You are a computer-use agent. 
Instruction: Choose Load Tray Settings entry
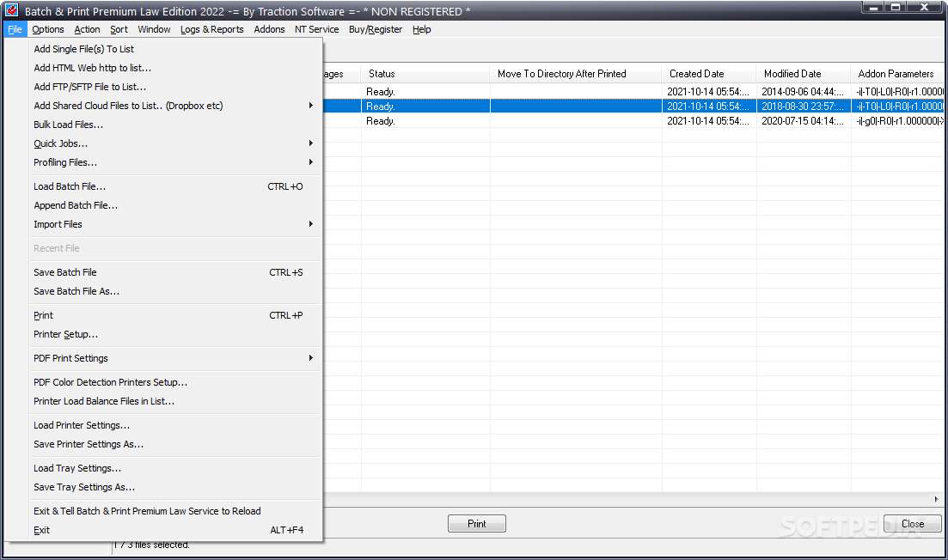pos(175,467)
